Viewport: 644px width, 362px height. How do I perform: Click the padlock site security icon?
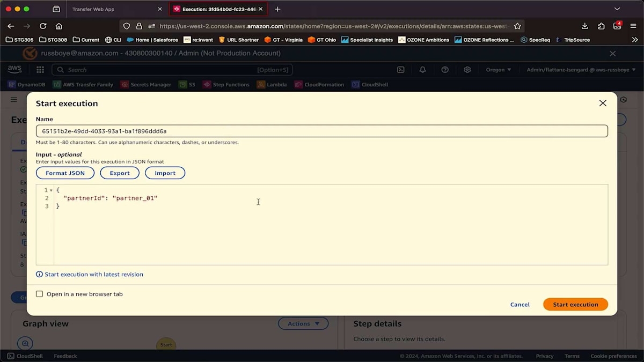click(x=139, y=26)
